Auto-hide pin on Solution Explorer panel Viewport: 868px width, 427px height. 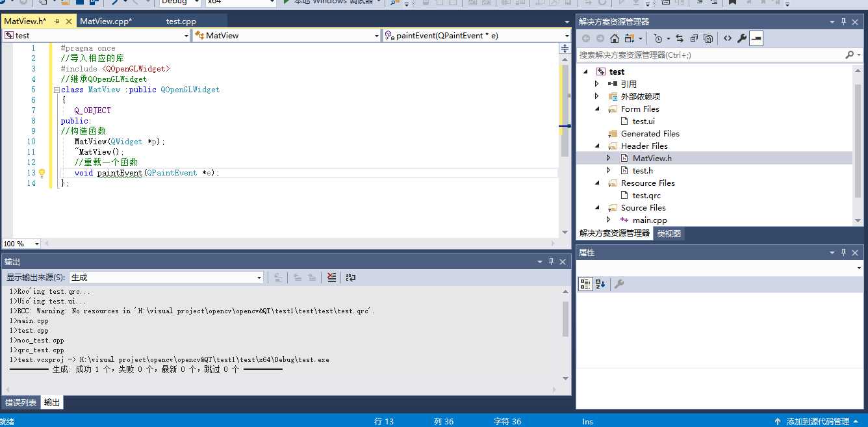coord(844,21)
